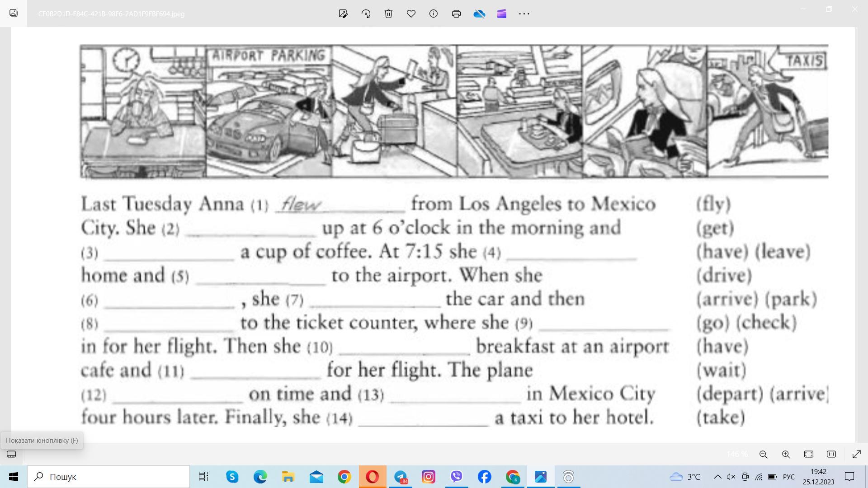868x488 pixels.
Task: Show file info panel
Action: 434,14
